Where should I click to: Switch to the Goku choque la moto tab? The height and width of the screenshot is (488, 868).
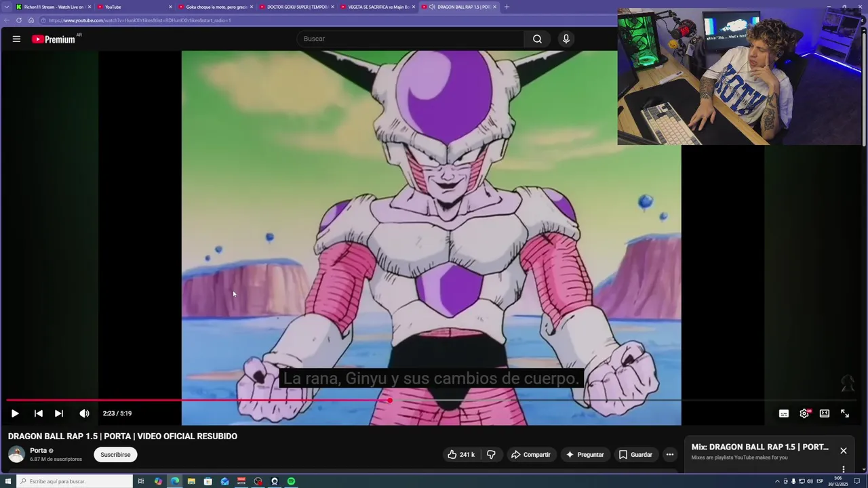tap(214, 7)
